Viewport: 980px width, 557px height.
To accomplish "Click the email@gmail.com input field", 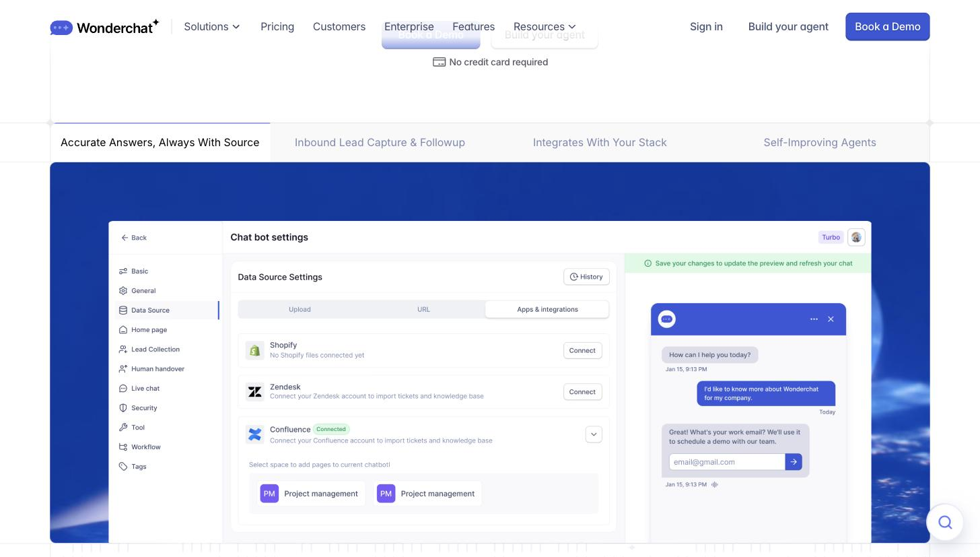I will click(x=727, y=462).
